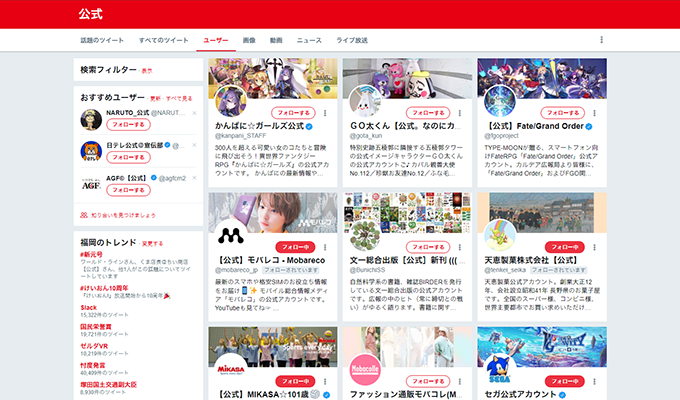Toggle following for 天恵製菓株式会社
The width and height of the screenshot is (680, 400).
tap(565, 247)
